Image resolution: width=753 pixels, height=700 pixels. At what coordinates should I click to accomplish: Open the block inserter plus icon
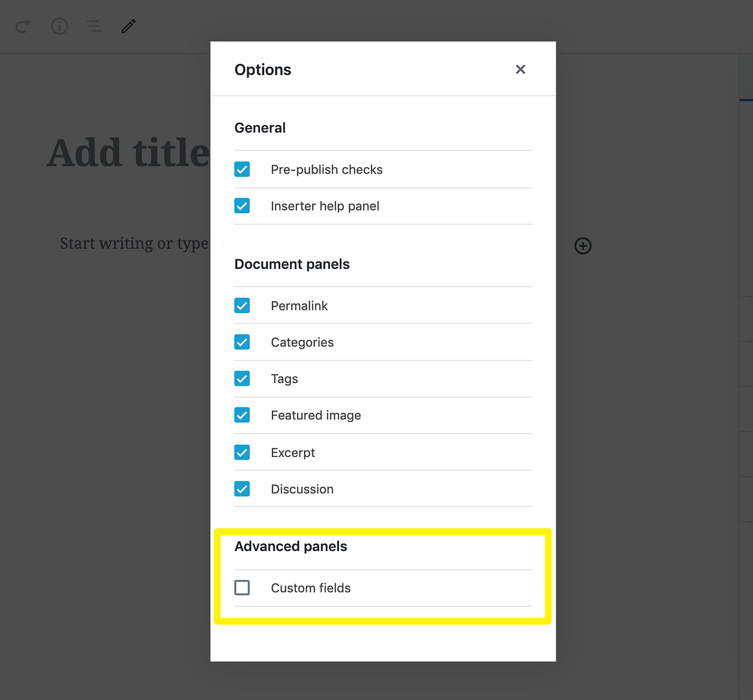(x=582, y=246)
